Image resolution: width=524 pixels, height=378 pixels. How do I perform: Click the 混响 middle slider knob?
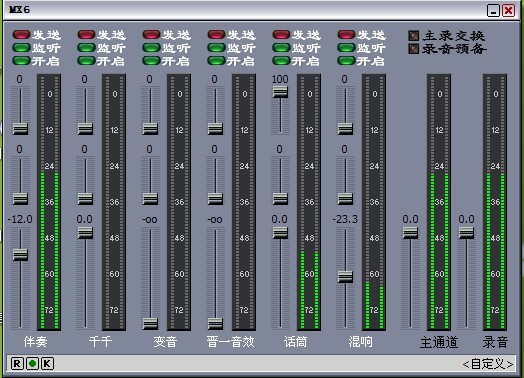pos(345,199)
